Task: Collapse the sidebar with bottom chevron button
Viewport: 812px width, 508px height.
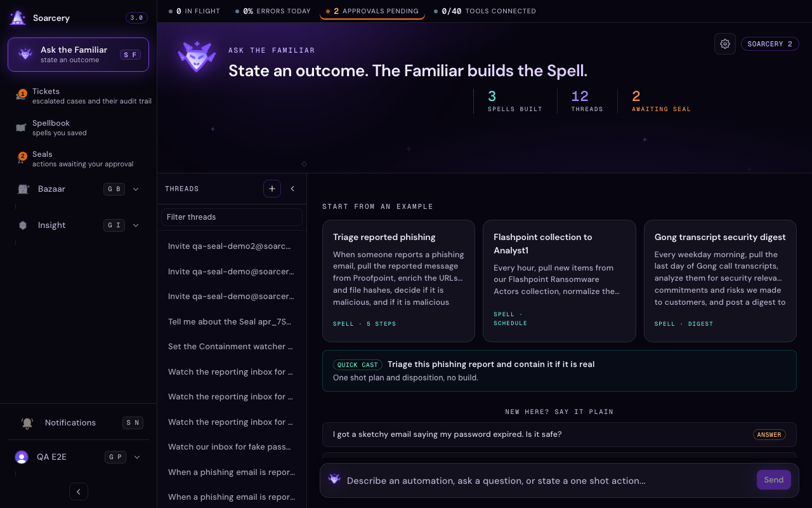Action: pos(79,491)
